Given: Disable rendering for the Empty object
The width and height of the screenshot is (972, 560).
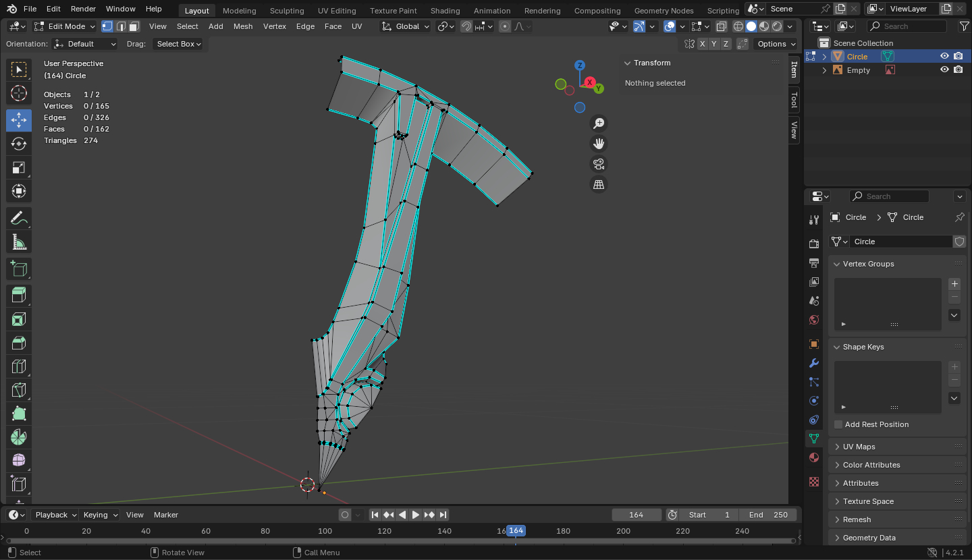Looking at the screenshot, I should pos(959,70).
